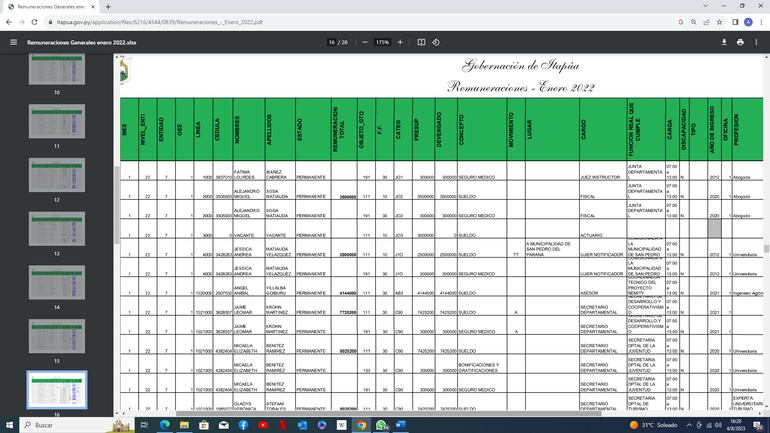Rotate the PDF counterclockwise
The image size is (770, 433).
[436, 42]
